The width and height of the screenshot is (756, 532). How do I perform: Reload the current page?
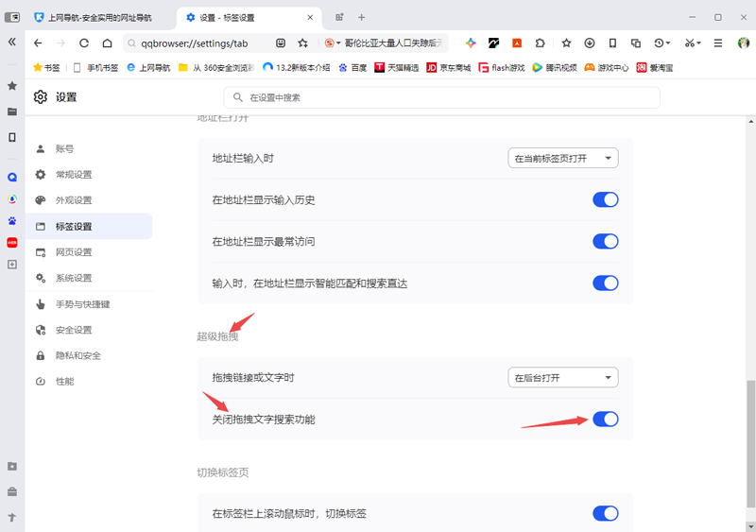click(x=84, y=43)
